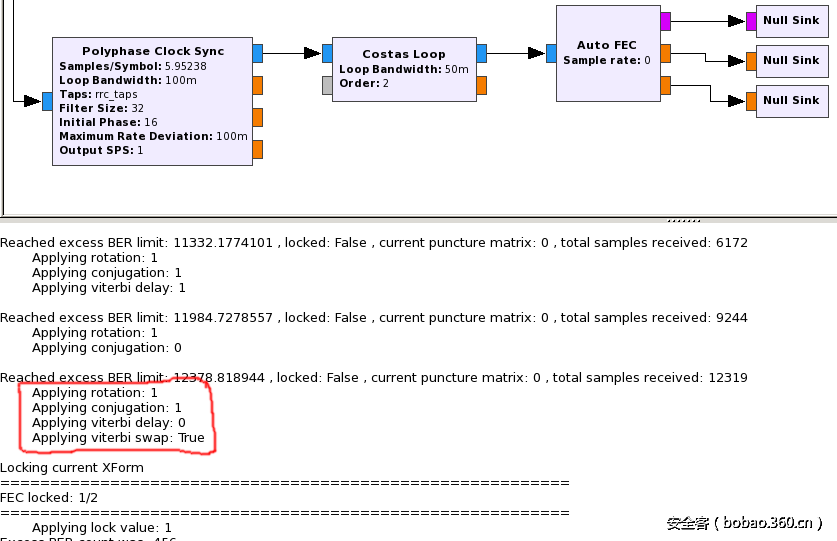Select the Polyphase Clock Sync block
The height and width of the screenshot is (541, 837).
click(x=152, y=100)
